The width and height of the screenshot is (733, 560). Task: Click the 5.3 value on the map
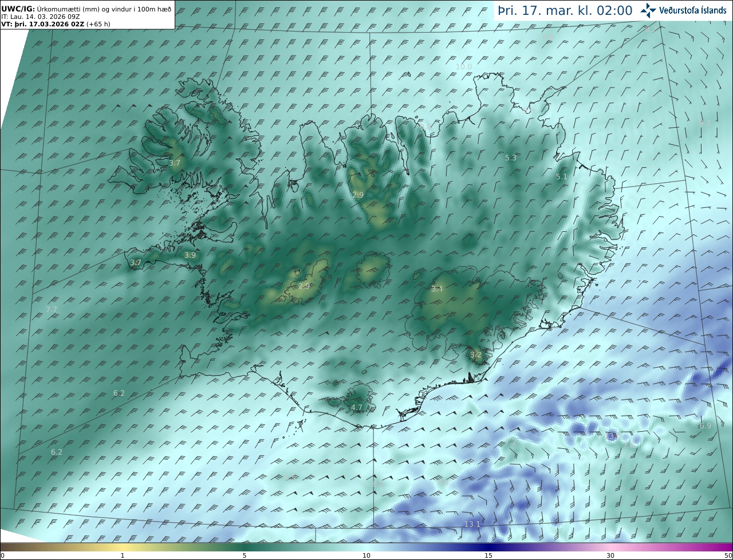pyautogui.click(x=511, y=157)
